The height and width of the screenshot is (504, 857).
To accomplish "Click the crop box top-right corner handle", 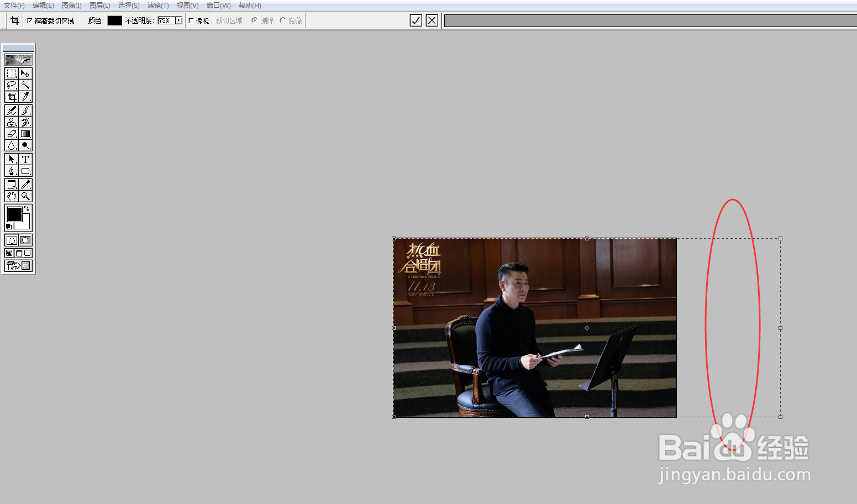I will pos(780,239).
